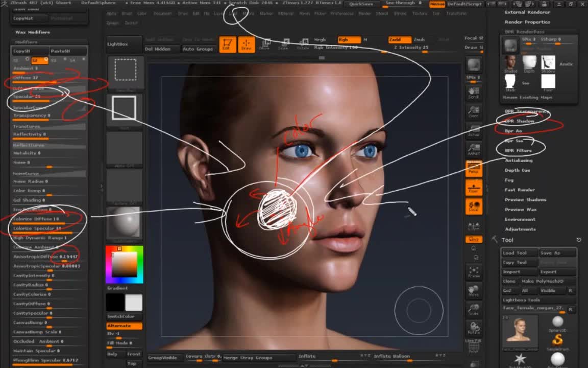Click the Scale view icon in right shelf
This screenshot has height=368, width=588.
point(474,310)
